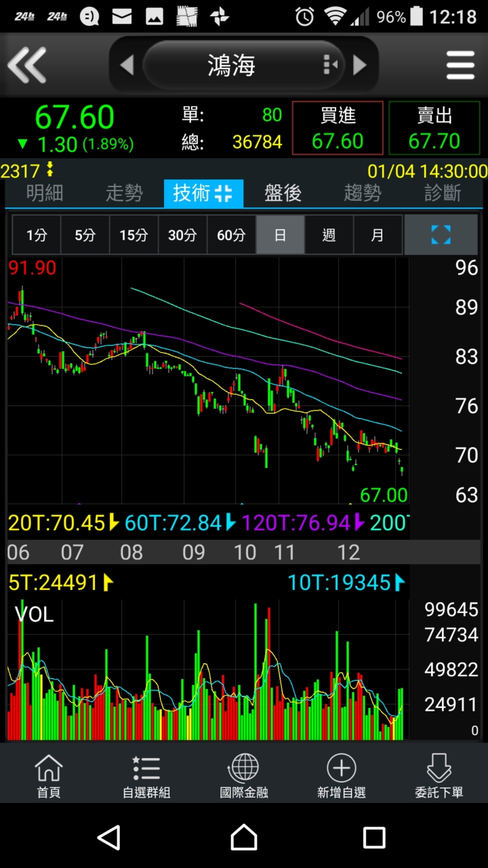Tap the alarm clock status icon
The height and width of the screenshot is (868, 488).
click(x=305, y=16)
